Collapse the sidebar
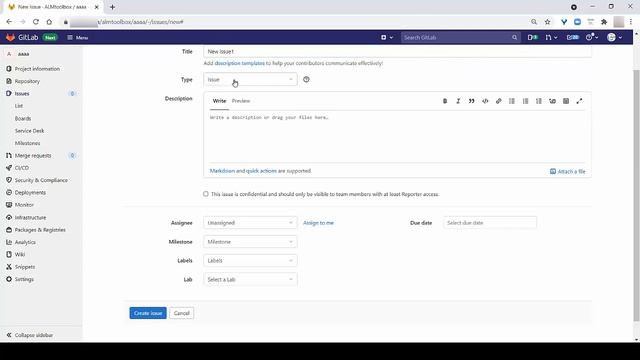The image size is (640, 360). click(30, 335)
